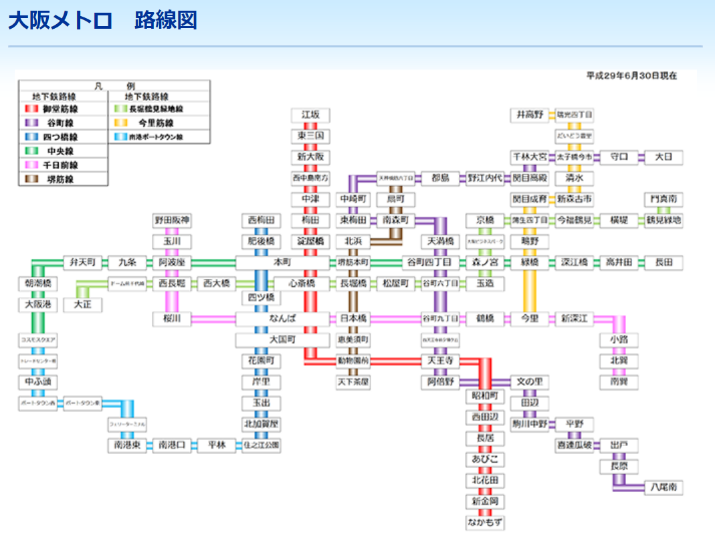Screen dimensions: 715x547
Task: Click the blue 四つ橋線 legend swatch
Action: click(31, 137)
